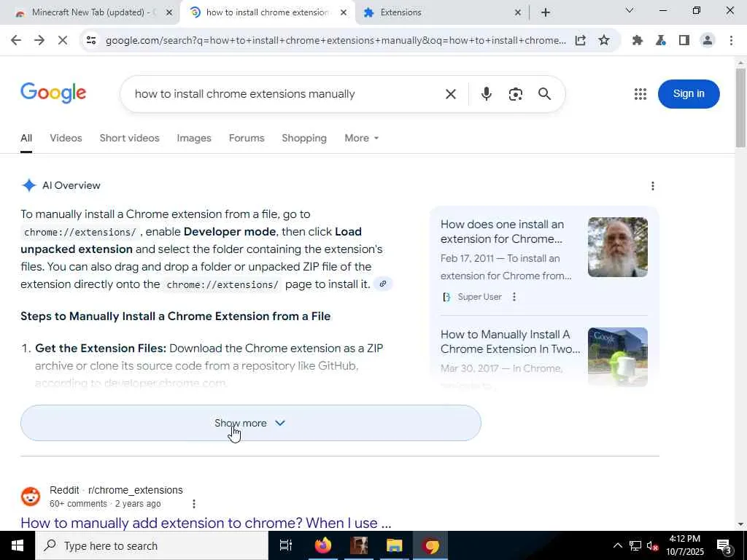
Task: Expand AI Overview with Show more
Action: (x=251, y=423)
